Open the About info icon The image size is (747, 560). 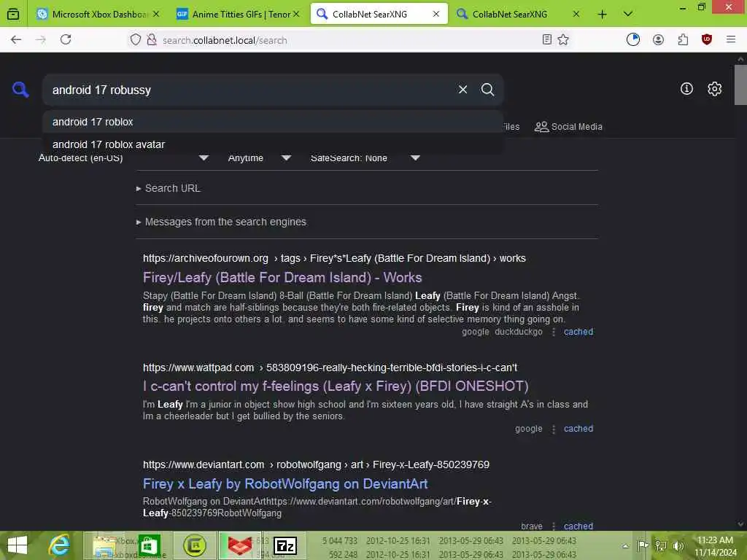[x=686, y=88]
